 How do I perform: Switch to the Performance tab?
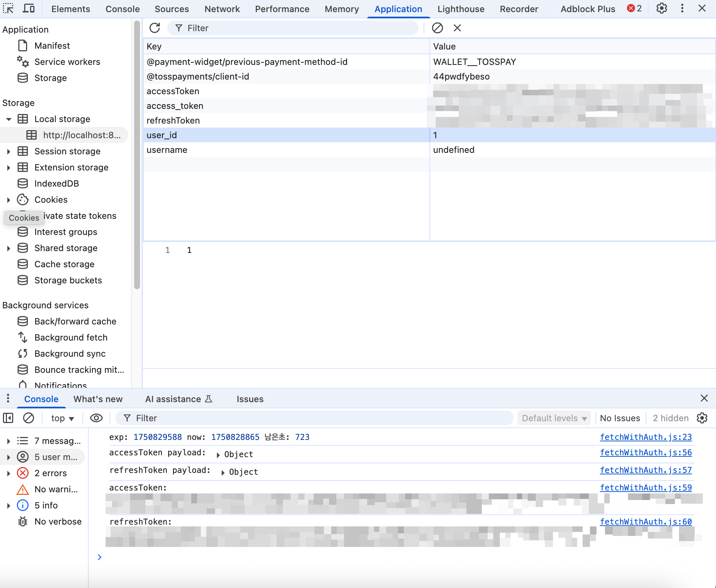click(282, 9)
